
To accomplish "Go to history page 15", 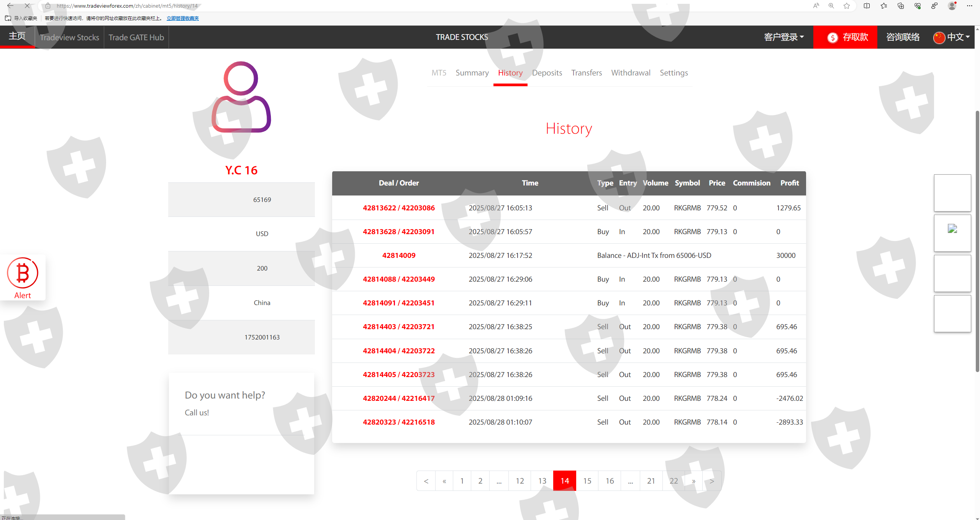I will 587,481.
